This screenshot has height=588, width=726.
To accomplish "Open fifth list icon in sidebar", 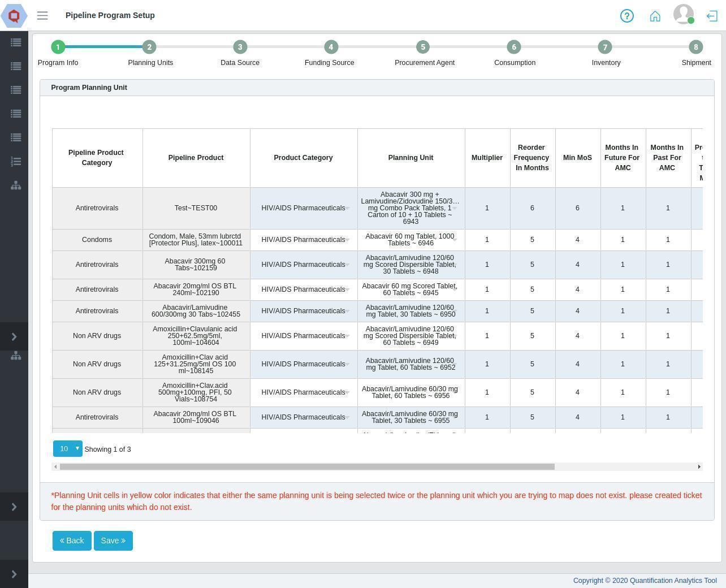I will [x=16, y=137].
